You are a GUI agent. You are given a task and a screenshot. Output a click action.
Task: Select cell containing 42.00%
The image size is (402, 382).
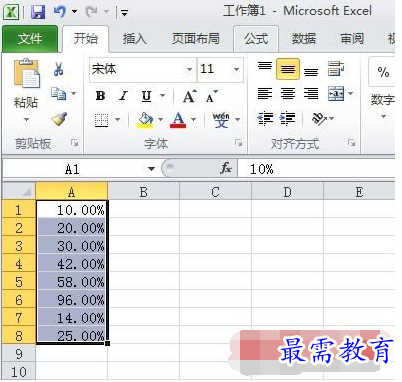[72, 264]
